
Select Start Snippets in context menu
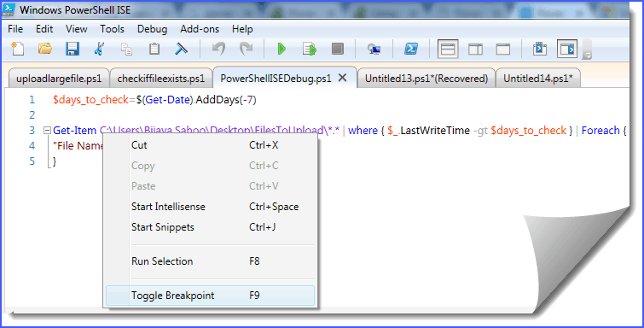coord(211,227)
